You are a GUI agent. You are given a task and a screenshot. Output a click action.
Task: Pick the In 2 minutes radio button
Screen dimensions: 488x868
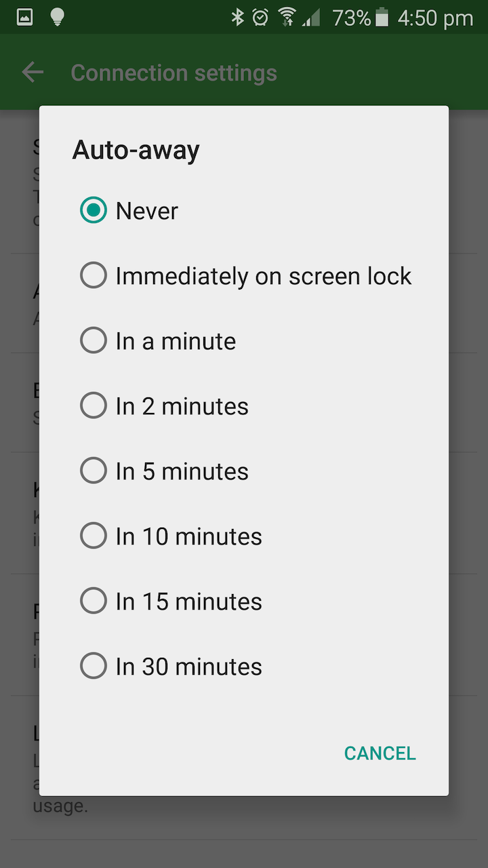pyautogui.click(x=94, y=406)
